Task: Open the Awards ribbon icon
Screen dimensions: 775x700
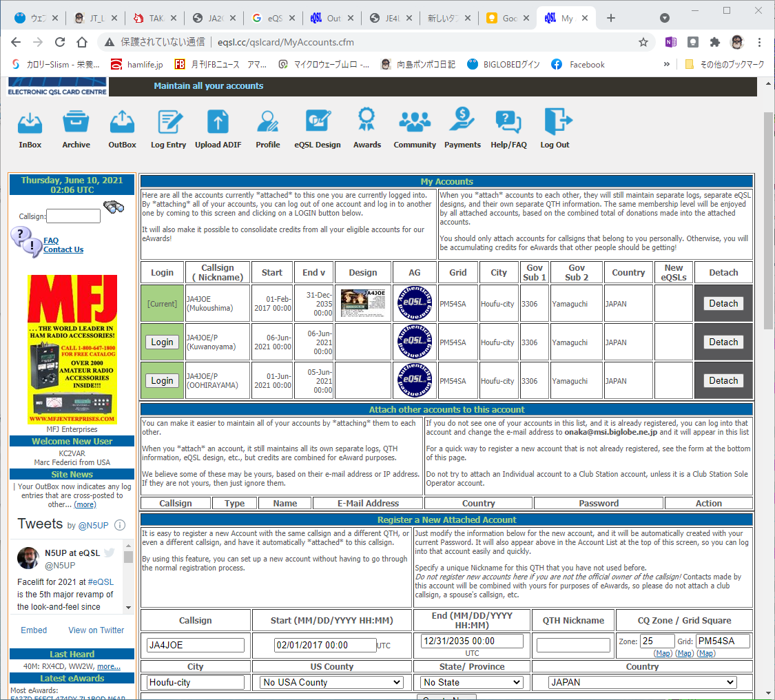Action: click(x=366, y=120)
